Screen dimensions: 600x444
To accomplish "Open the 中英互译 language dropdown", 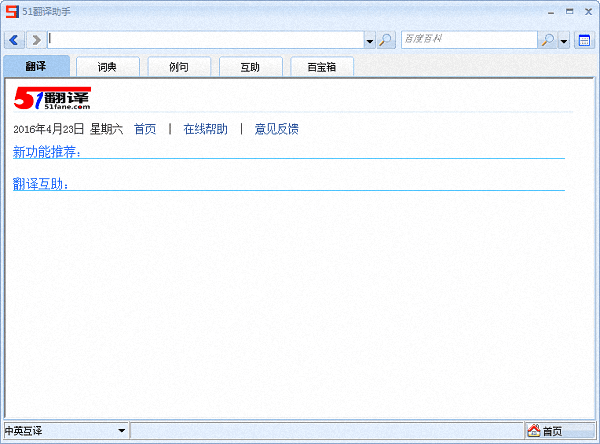I will [66, 431].
